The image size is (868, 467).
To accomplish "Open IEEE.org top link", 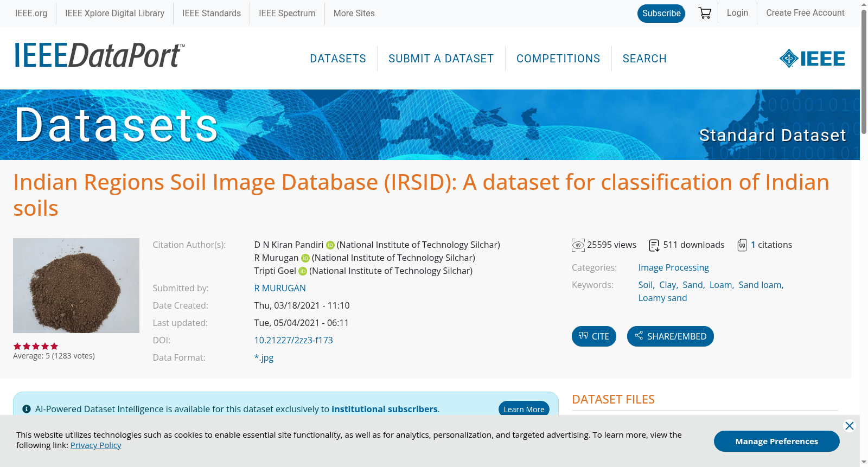I will pos(31,13).
